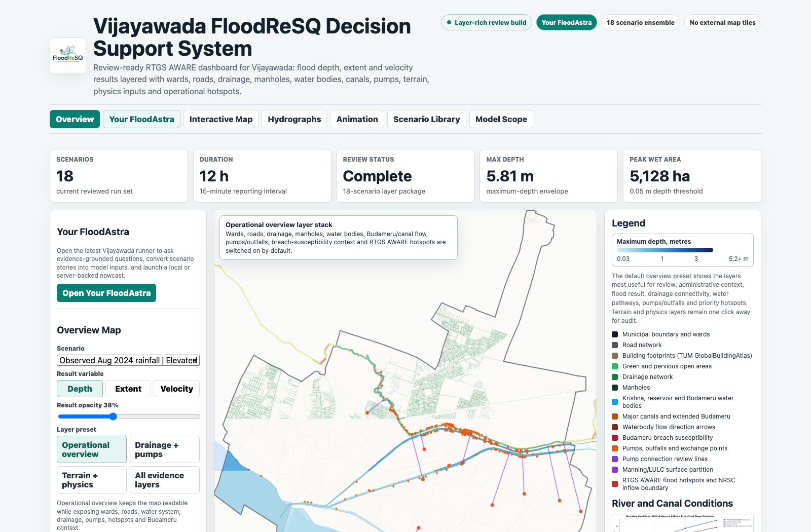Click the Pumps, outfalls and exchange points swatch
The width and height of the screenshot is (811, 532).
[615, 448]
